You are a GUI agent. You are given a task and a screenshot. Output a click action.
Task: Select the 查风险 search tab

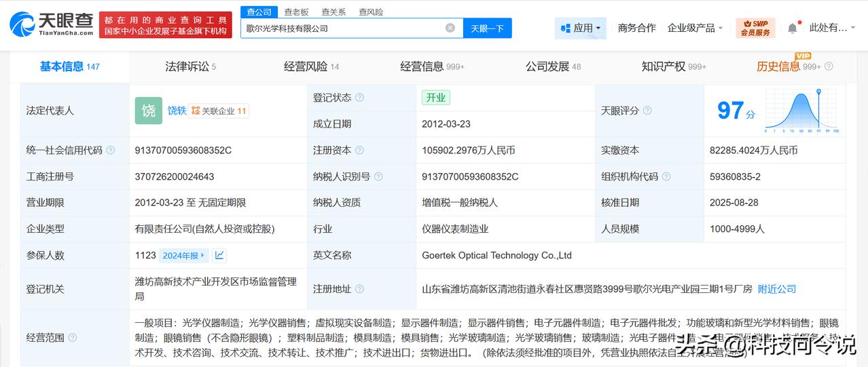371,12
